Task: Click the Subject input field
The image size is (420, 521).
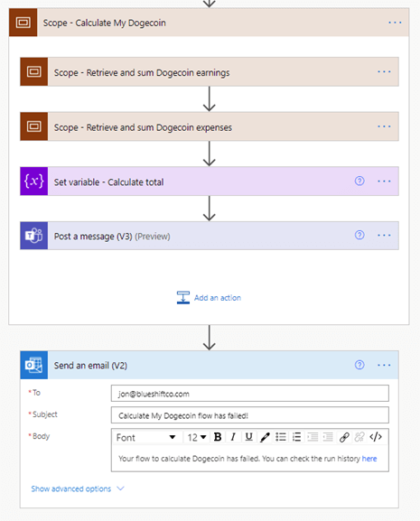Action: pos(250,415)
